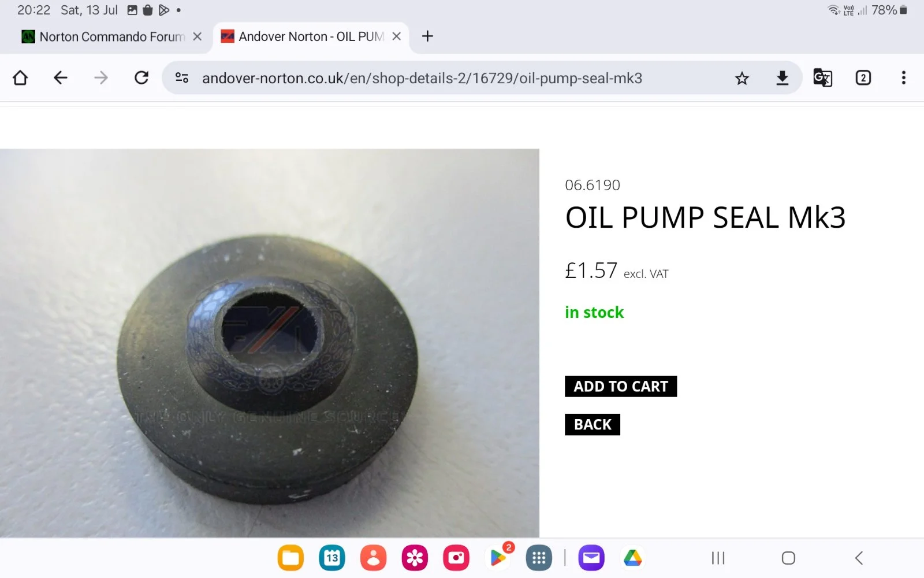Open a new tab with plus button
924x578 pixels.
427,36
